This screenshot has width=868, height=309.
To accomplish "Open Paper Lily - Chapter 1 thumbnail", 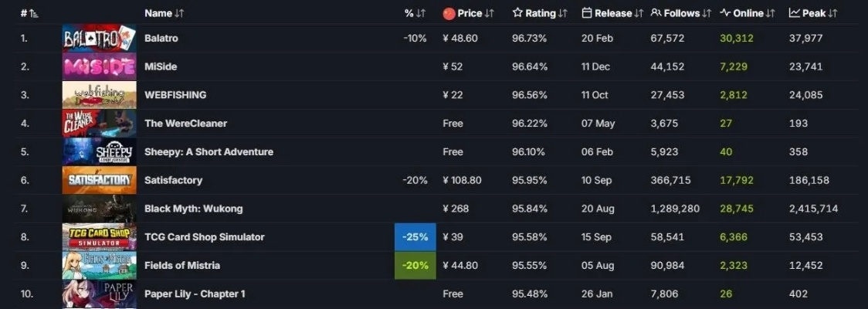I will click(x=99, y=294).
